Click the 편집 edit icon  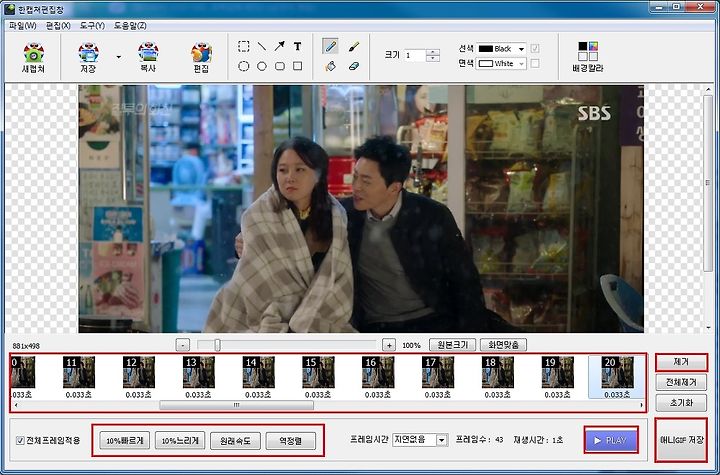[201, 57]
